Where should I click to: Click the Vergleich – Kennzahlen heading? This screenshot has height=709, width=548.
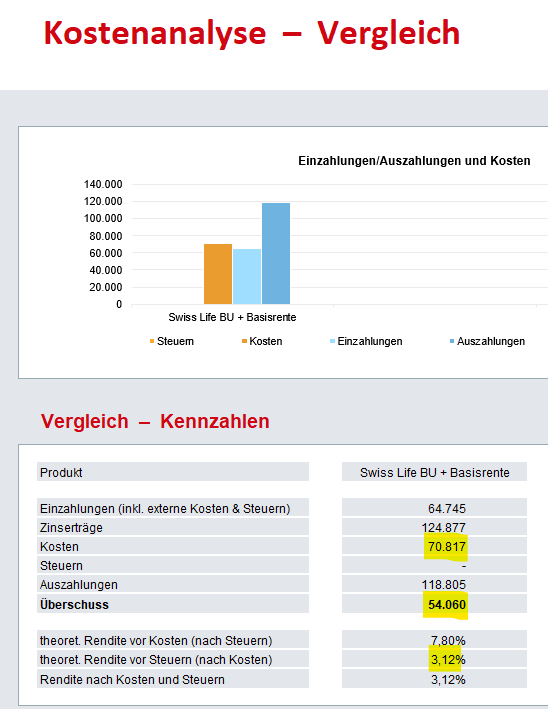(155, 421)
